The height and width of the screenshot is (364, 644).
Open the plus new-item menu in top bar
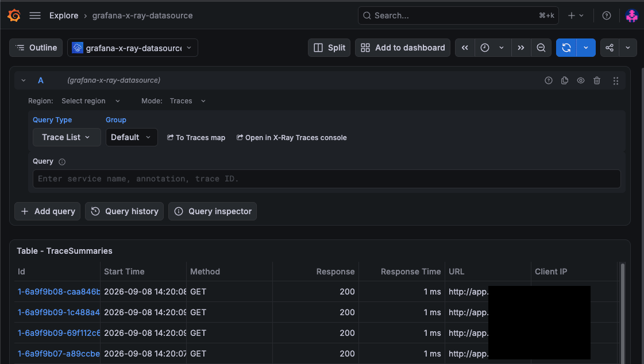pyautogui.click(x=576, y=16)
